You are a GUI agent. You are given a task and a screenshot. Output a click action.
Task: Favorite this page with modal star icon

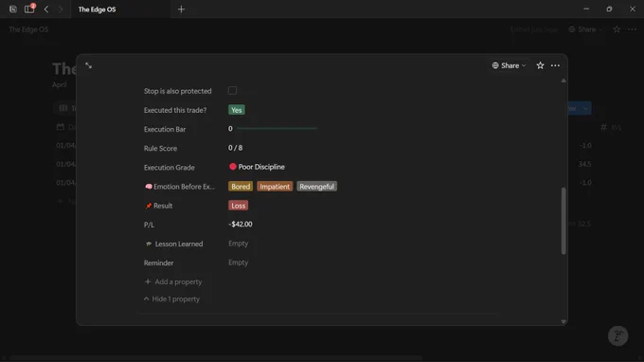click(x=540, y=65)
